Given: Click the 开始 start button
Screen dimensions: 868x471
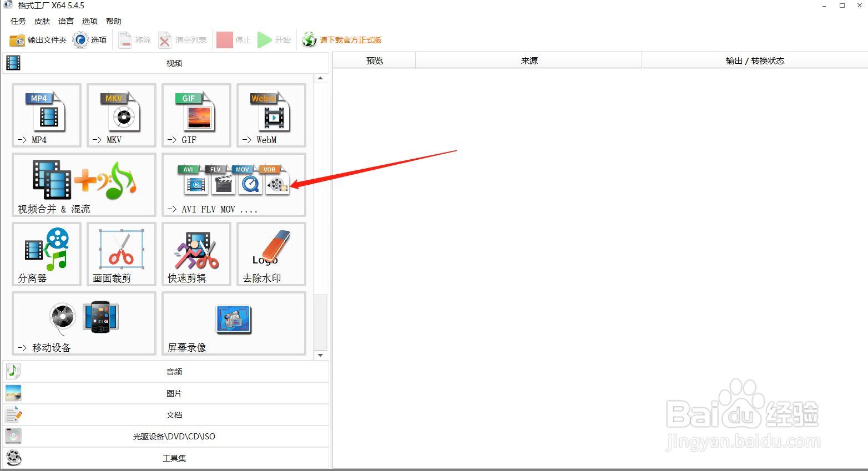Looking at the screenshot, I should (x=274, y=40).
